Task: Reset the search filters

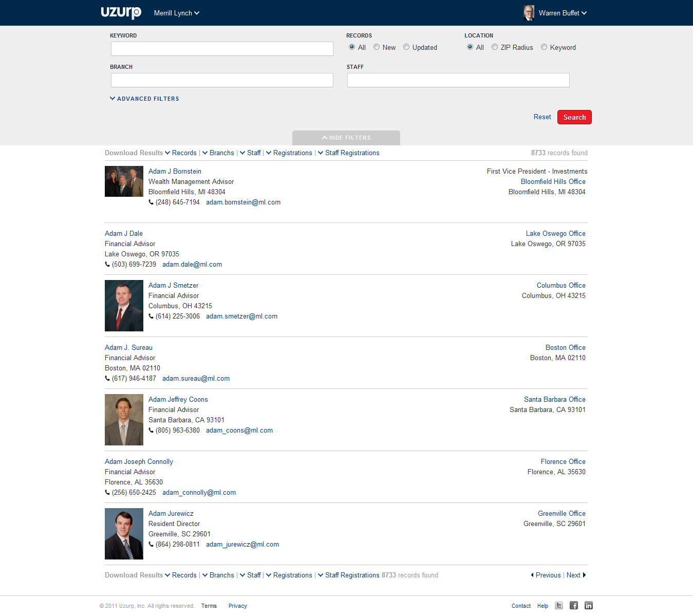Action: (x=542, y=117)
